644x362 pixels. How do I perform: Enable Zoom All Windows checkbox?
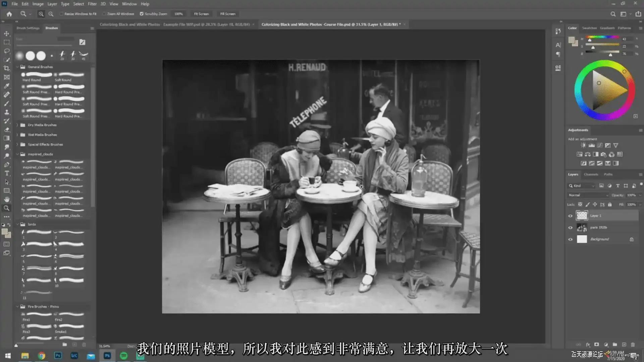pyautogui.click(x=104, y=14)
